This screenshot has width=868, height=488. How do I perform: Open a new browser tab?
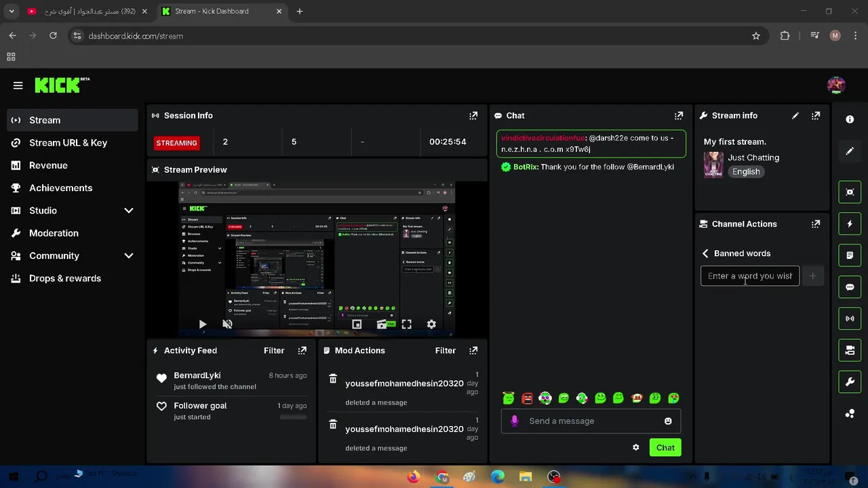(300, 12)
